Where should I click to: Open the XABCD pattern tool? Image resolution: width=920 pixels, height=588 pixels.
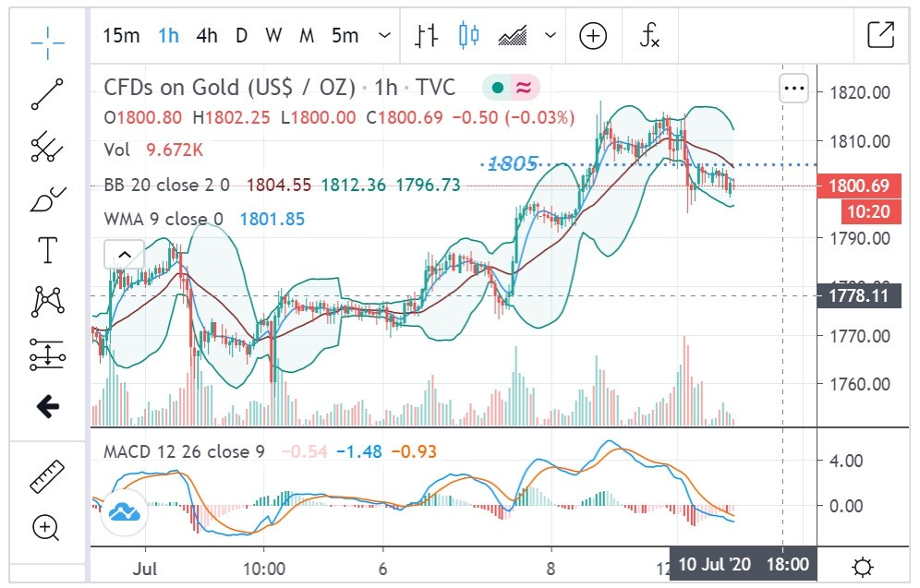coord(47,301)
